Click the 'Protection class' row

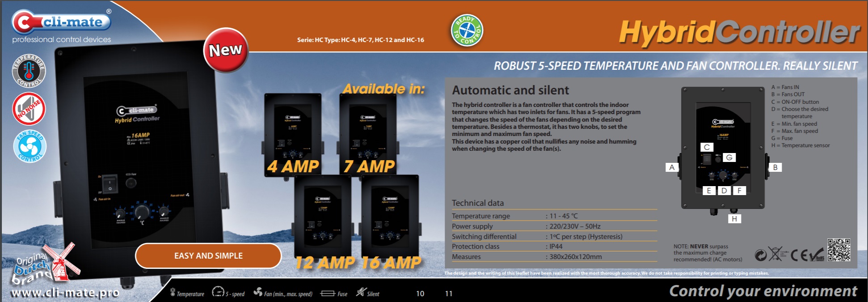coord(554,247)
